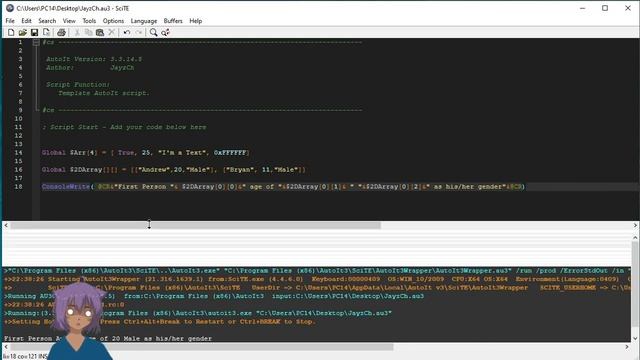The image size is (640, 360).
Task: Close the SciTE window
Action: pos(628,8)
